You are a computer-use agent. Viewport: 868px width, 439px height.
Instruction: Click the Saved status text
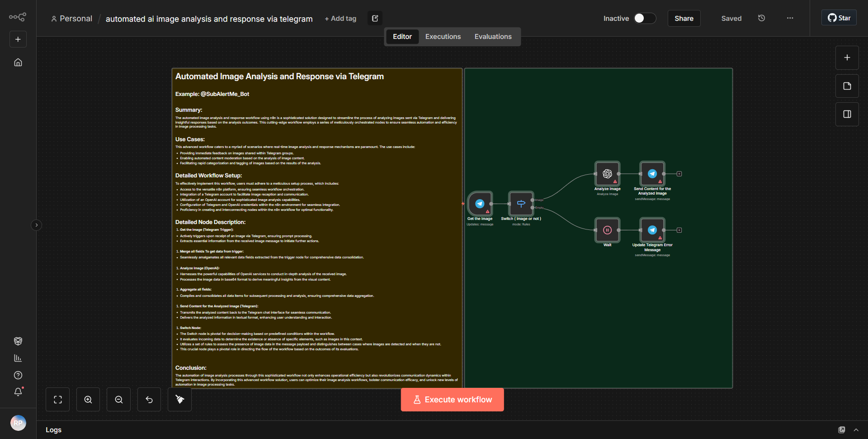[731, 19]
